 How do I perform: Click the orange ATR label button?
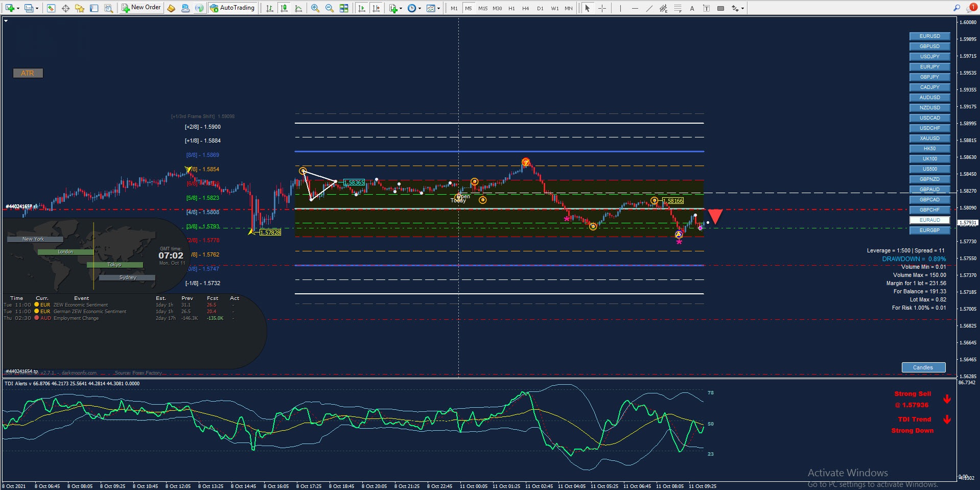28,73
